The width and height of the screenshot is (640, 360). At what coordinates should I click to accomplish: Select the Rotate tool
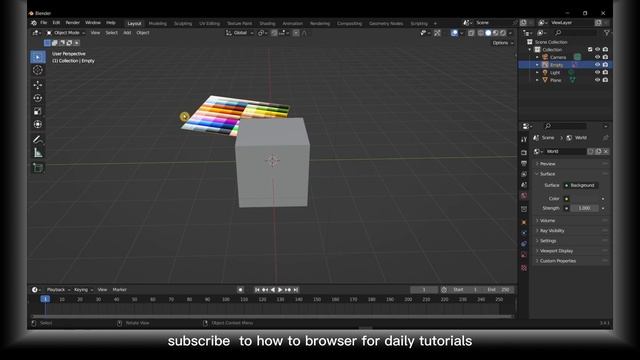click(38, 98)
